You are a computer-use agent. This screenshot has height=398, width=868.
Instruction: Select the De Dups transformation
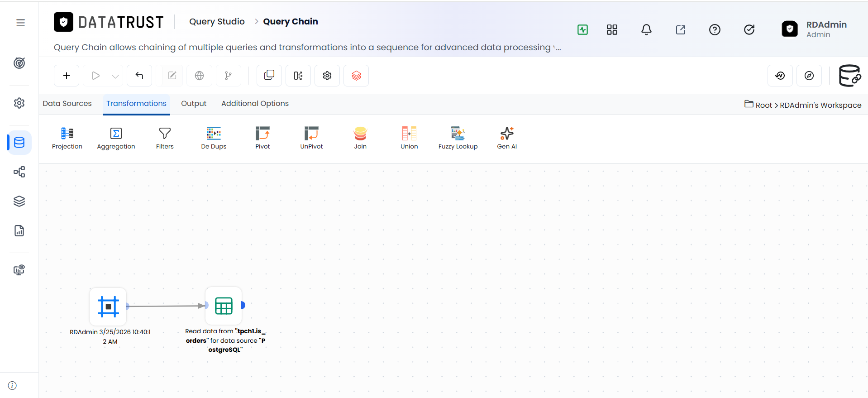(214, 138)
